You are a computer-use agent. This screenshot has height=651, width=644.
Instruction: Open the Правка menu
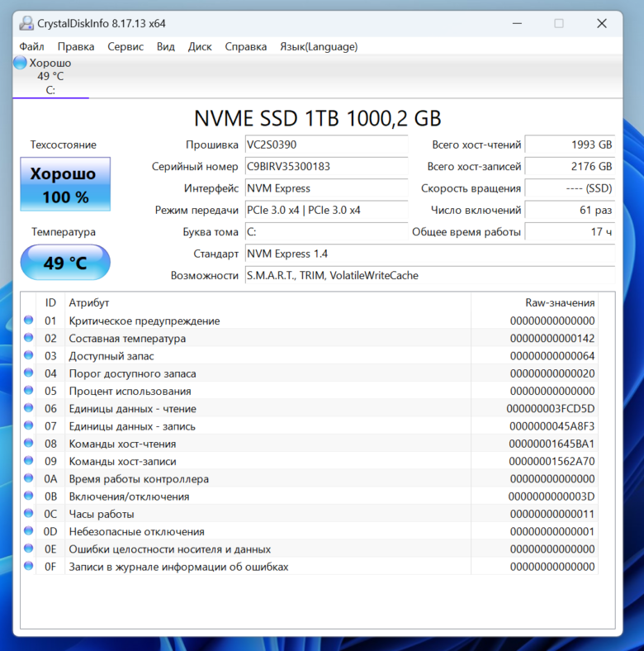[x=76, y=46]
